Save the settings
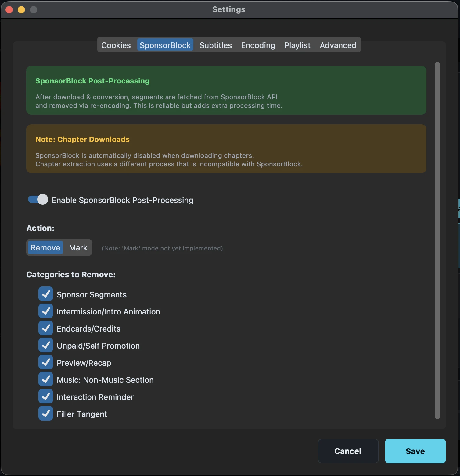460x476 pixels. (415, 451)
